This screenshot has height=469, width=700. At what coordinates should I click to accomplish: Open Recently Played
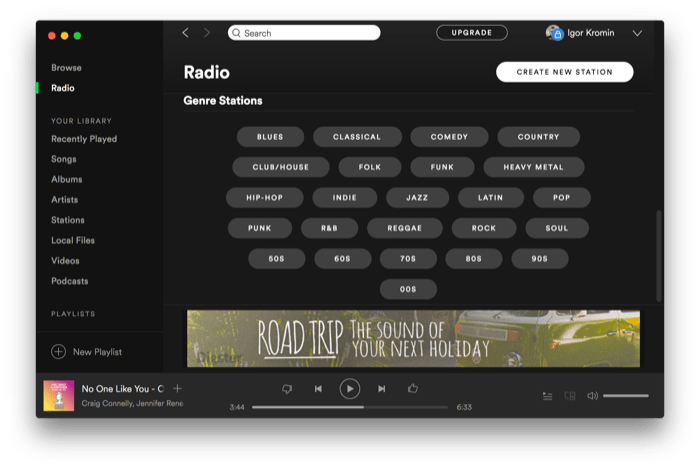coord(84,139)
